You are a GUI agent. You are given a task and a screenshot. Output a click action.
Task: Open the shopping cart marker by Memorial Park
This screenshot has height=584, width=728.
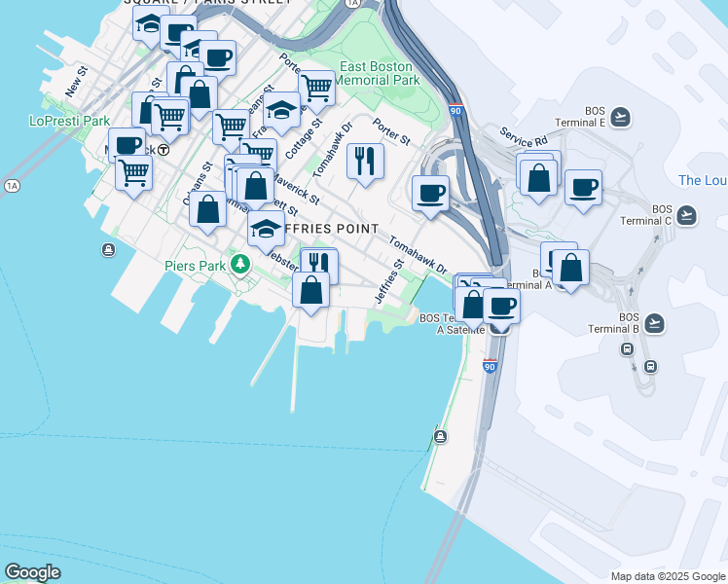[316, 89]
